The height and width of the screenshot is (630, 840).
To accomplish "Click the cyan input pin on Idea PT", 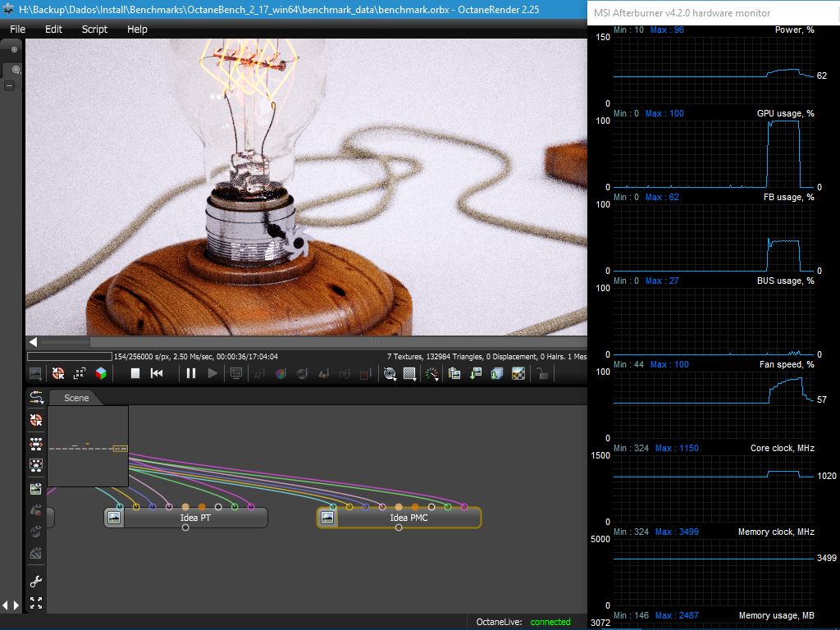I will (x=120, y=507).
